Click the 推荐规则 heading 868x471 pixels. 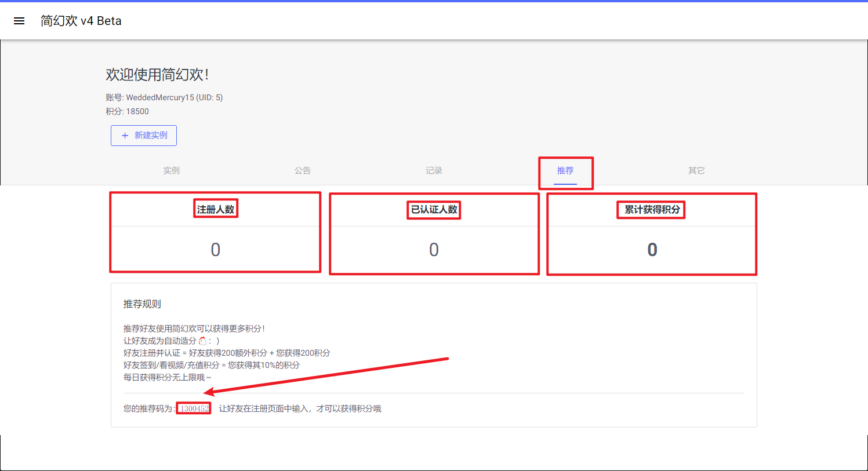142,304
